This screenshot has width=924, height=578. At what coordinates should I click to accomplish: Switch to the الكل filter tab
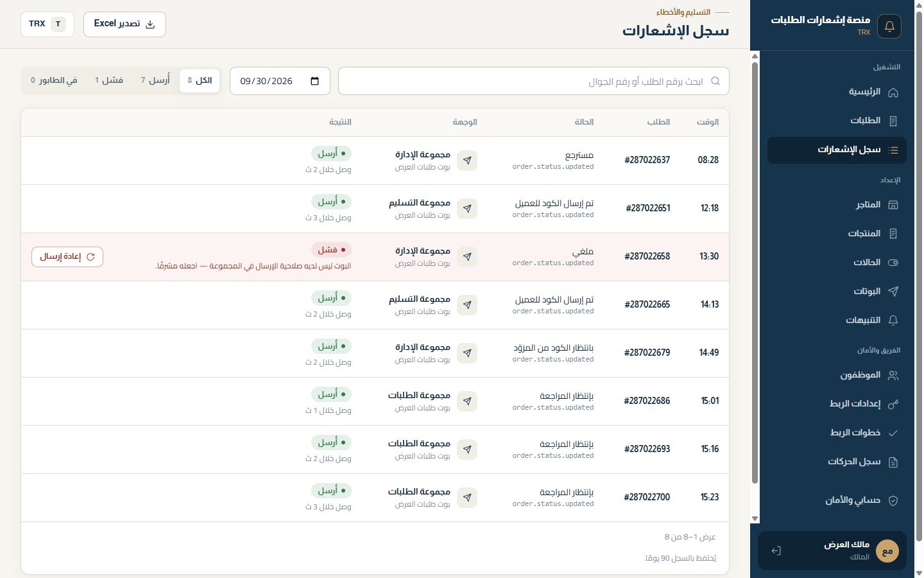point(200,81)
